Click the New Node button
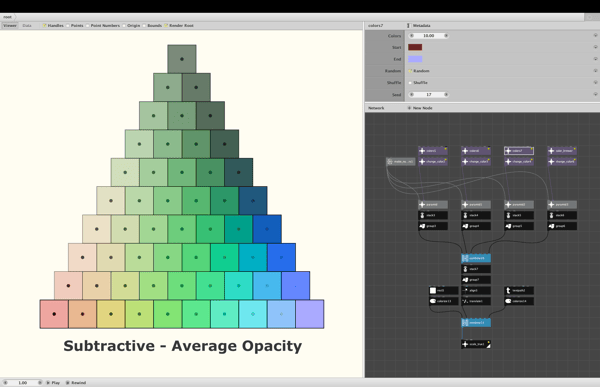 pyautogui.click(x=420, y=108)
